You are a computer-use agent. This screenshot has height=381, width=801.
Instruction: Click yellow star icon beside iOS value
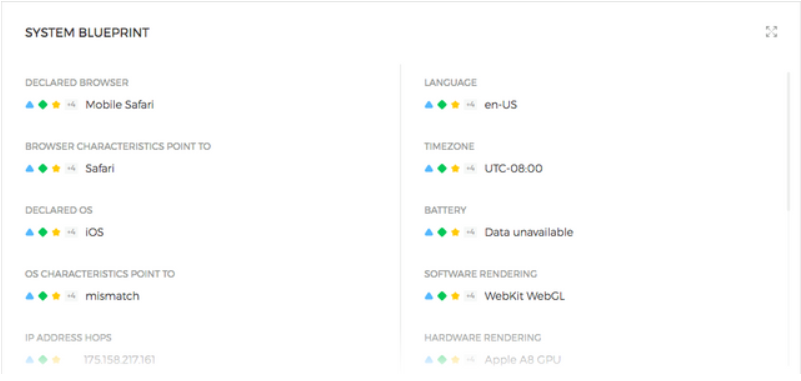[x=56, y=232]
